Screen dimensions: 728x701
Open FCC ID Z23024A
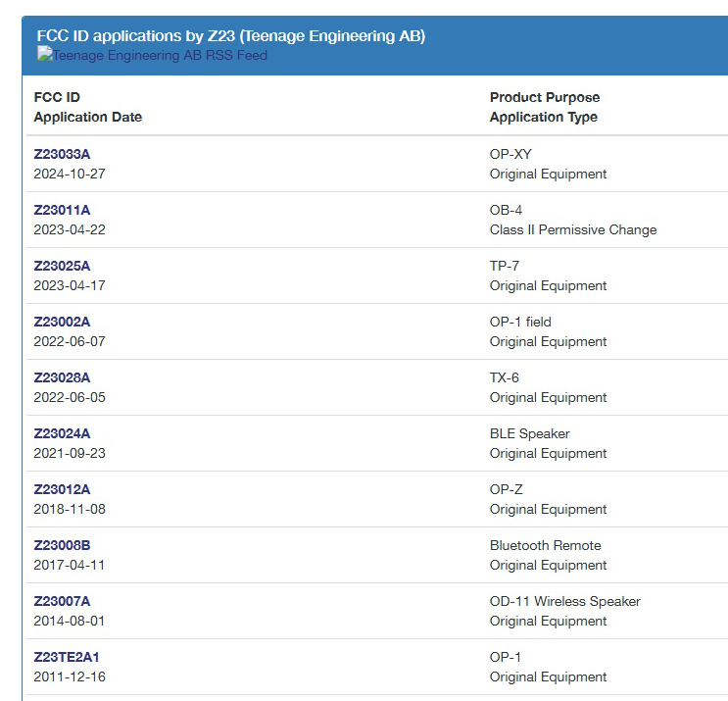point(62,433)
